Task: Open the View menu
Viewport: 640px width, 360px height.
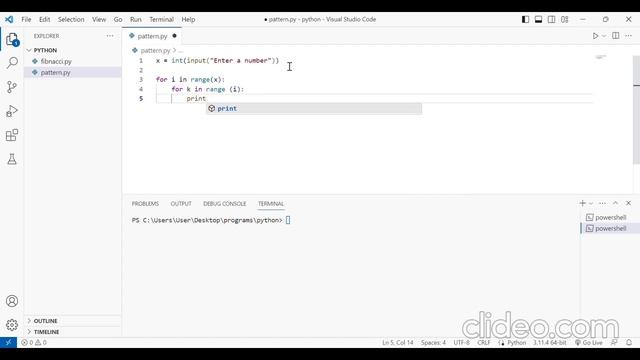Action: (99, 19)
